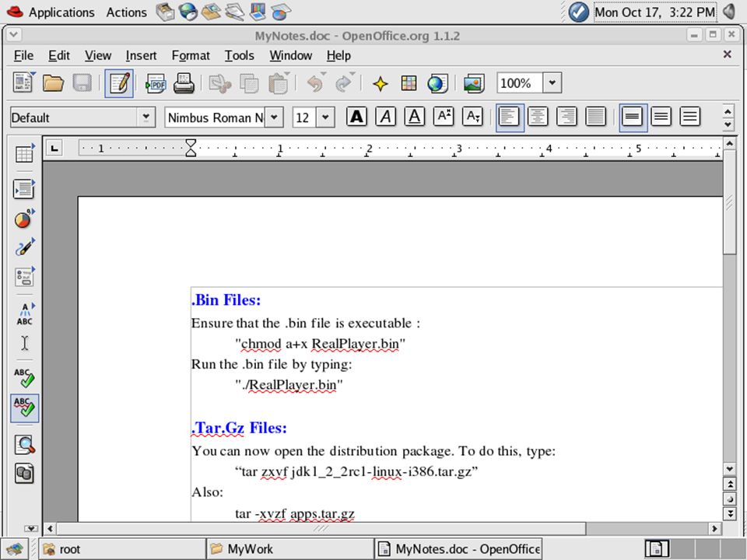Screen dimensions: 747x560
Task: Open the Format menu
Action: tap(191, 56)
